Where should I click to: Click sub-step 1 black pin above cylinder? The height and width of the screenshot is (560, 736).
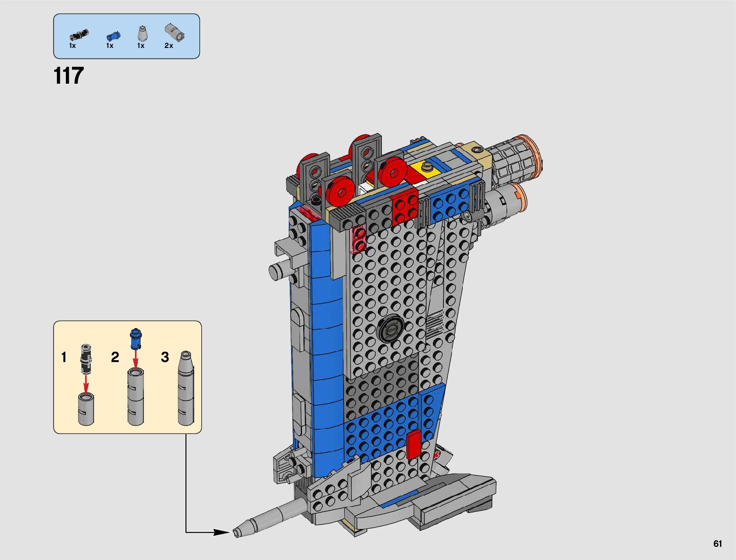[x=86, y=359]
